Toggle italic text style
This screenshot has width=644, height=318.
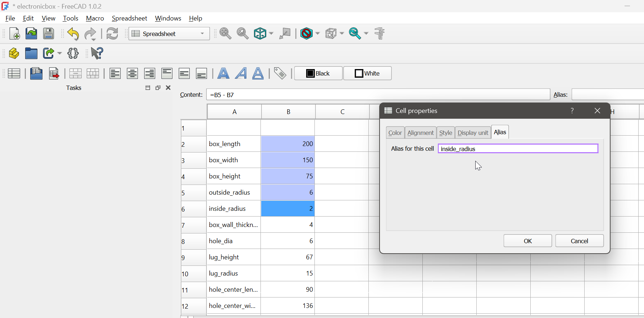(241, 73)
